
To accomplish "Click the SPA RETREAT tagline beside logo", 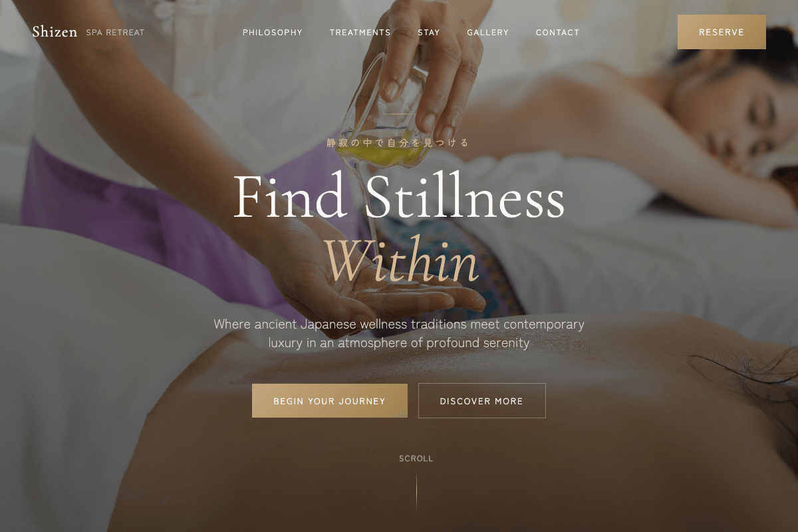I will [x=115, y=33].
